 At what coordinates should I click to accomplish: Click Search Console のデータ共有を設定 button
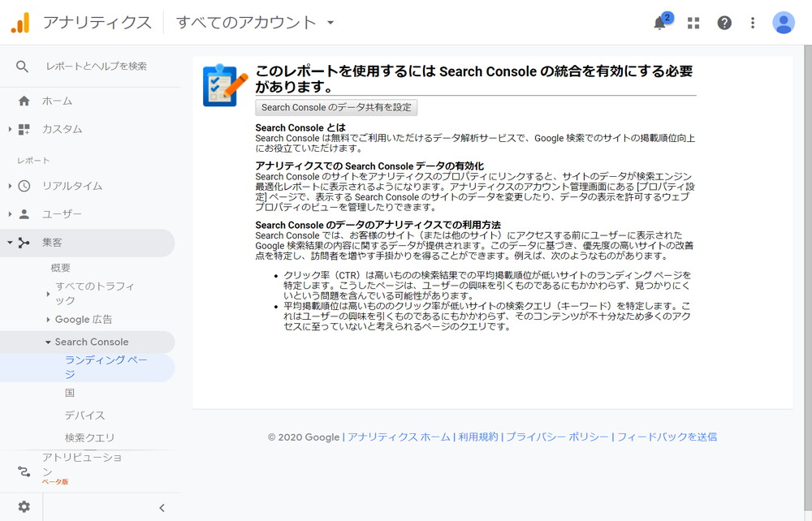336,108
